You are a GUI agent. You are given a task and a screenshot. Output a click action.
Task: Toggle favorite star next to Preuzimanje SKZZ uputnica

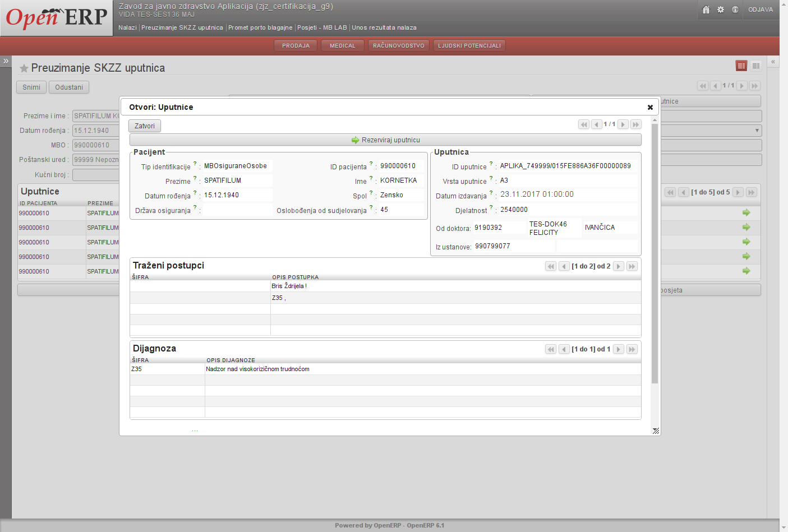tap(24, 68)
